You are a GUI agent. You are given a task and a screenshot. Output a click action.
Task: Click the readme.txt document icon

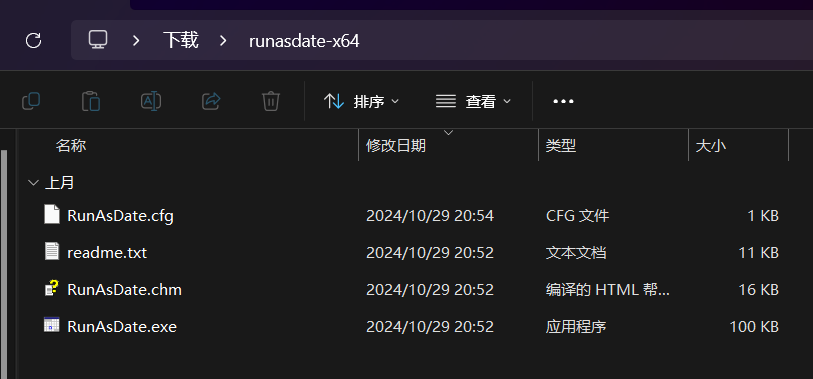click(x=51, y=251)
